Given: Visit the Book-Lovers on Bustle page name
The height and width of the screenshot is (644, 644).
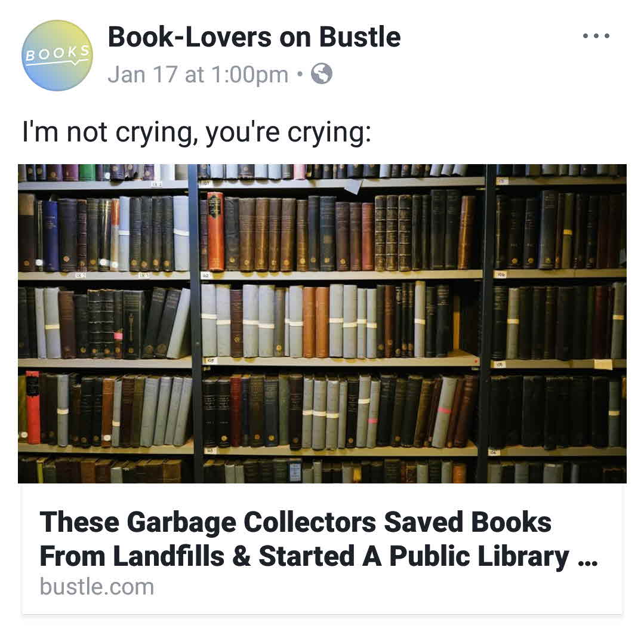Looking at the screenshot, I should pyautogui.click(x=254, y=37).
